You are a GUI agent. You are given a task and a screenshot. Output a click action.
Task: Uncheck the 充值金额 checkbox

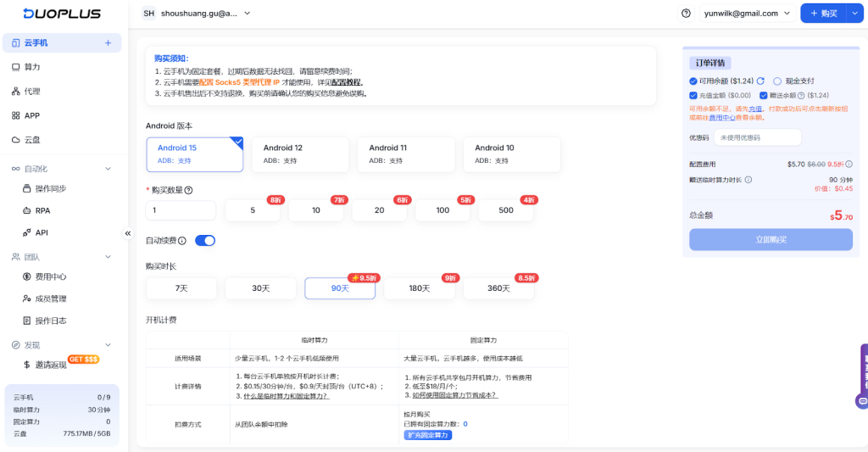coord(693,96)
